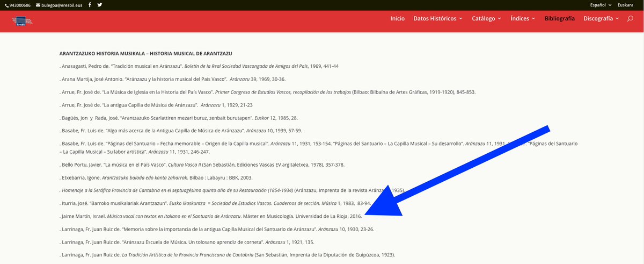This screenshot has width=644, height=264.
Task: Select the Anasagasti, Pedro de entry
Action: [x=199, y=66]
